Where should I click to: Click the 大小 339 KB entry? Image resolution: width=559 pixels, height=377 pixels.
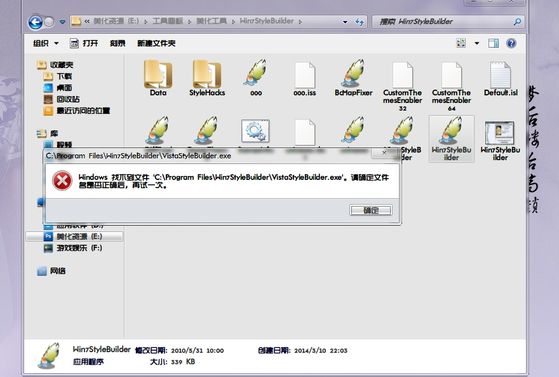coord(172,362)
